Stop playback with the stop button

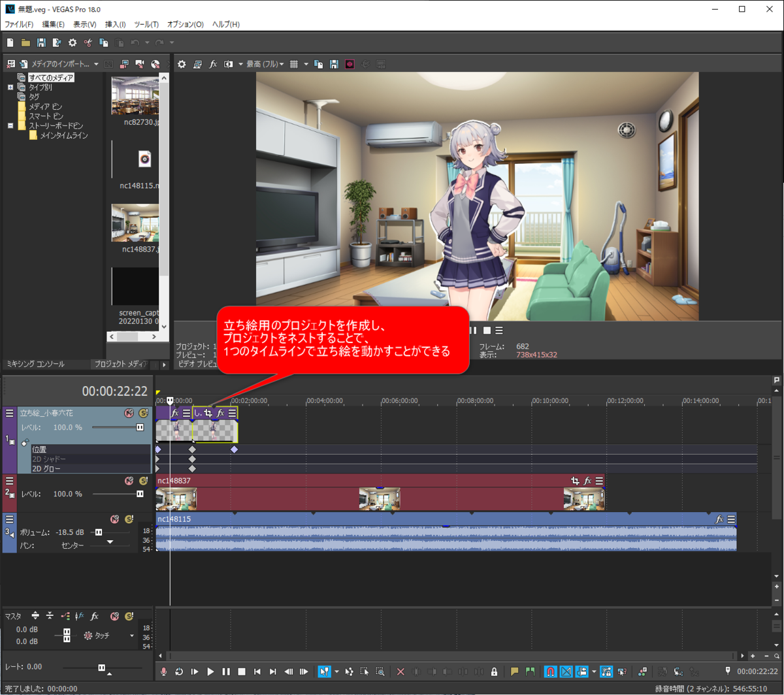242,671
